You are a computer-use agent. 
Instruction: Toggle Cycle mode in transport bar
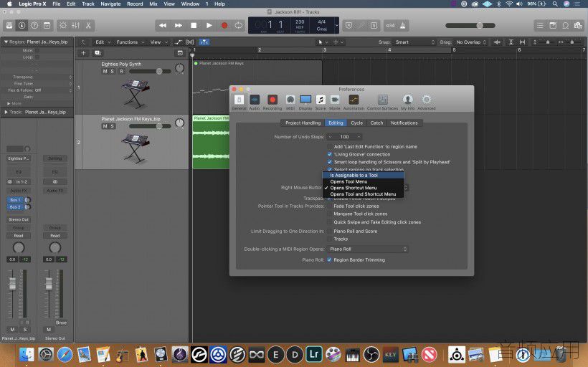point(239,26)
